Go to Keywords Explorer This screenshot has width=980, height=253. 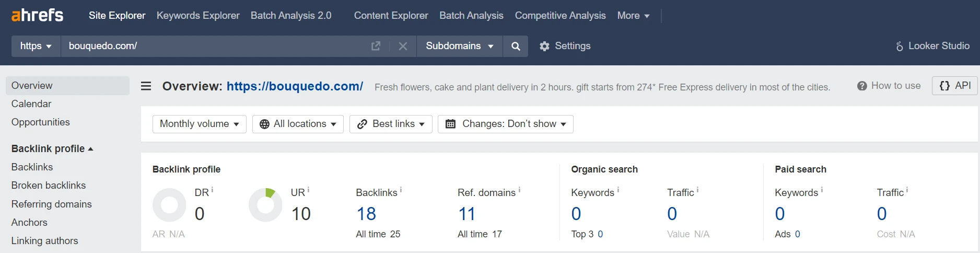[198, 16]
